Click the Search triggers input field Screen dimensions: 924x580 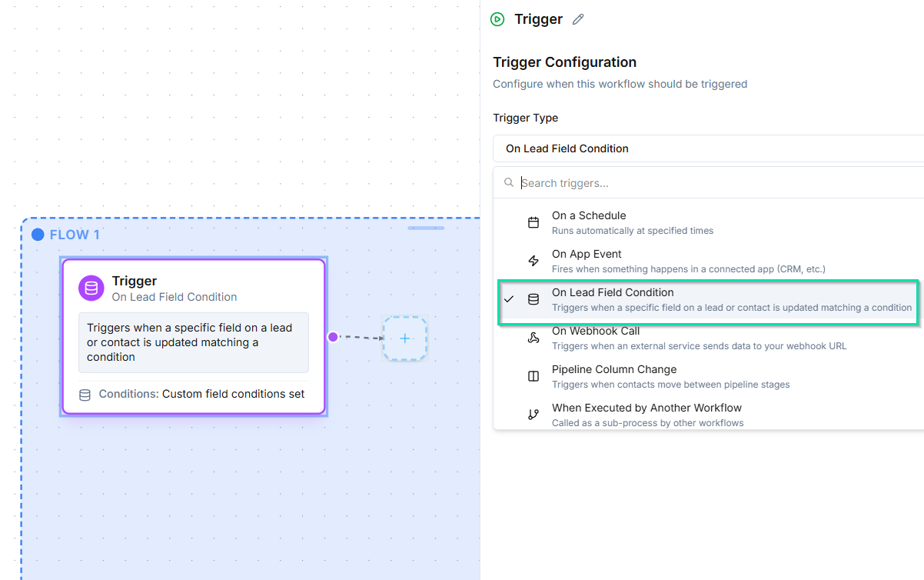click(715, 183)
